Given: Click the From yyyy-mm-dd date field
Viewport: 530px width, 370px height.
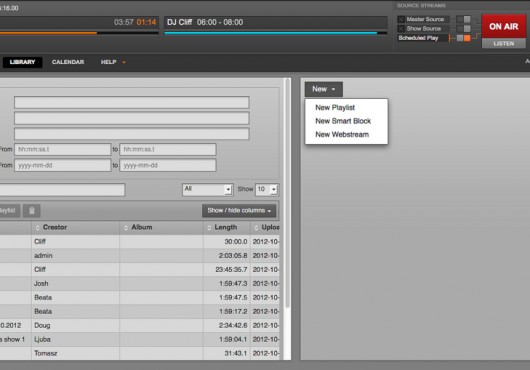Looking at the screenshot, I should 63,165.
